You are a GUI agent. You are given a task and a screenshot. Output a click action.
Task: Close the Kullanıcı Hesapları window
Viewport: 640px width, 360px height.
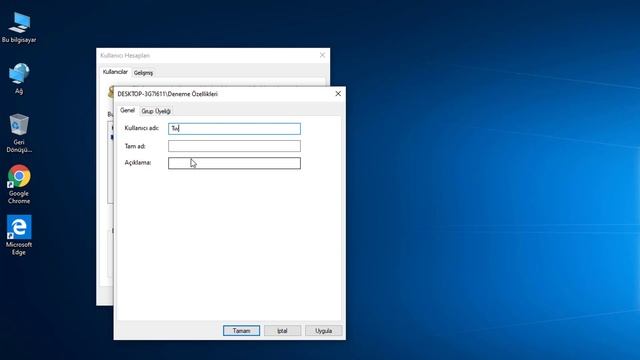click(322, 55)
